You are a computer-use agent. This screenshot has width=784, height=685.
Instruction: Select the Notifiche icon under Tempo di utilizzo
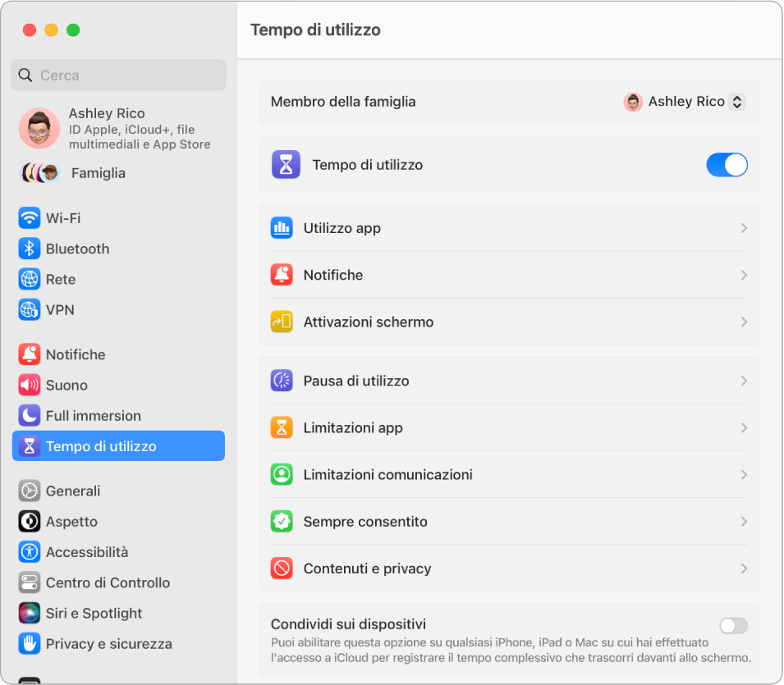pos(282,275)
